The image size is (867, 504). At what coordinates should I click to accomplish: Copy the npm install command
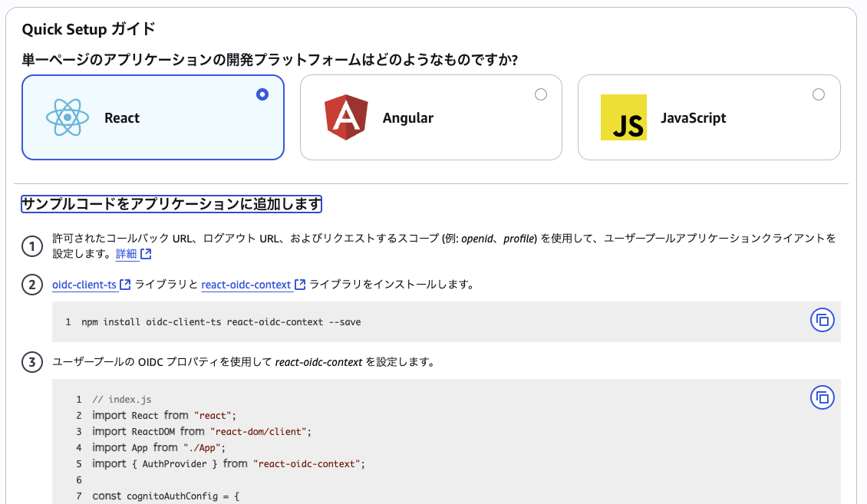[x=822, y=320]
